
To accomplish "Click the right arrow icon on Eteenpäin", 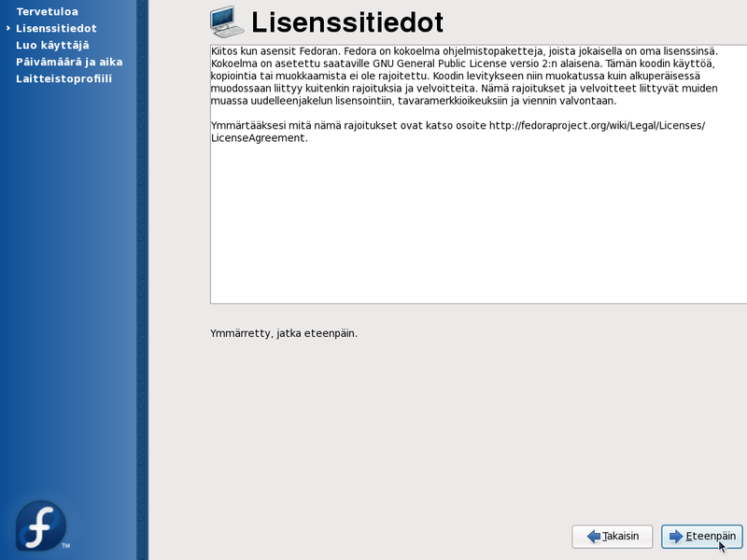I will pos(676,537).
